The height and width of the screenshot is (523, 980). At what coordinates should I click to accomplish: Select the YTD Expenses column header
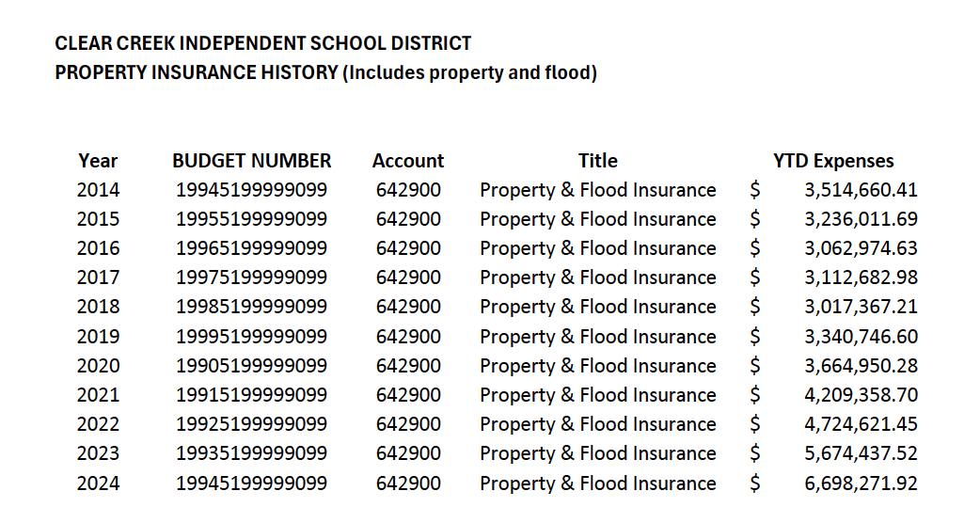tap(833, 161)
